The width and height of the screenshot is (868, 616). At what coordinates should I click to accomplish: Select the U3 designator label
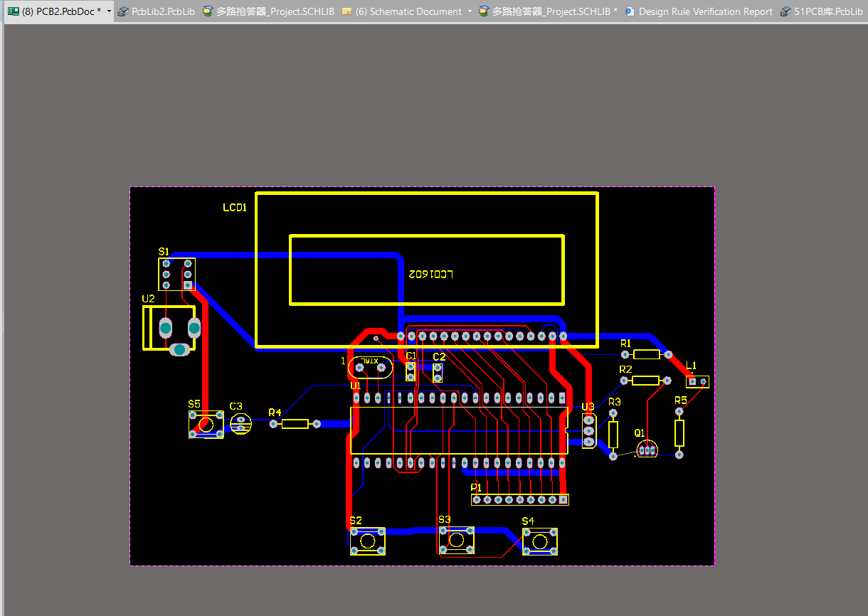(x=588, y=407)
